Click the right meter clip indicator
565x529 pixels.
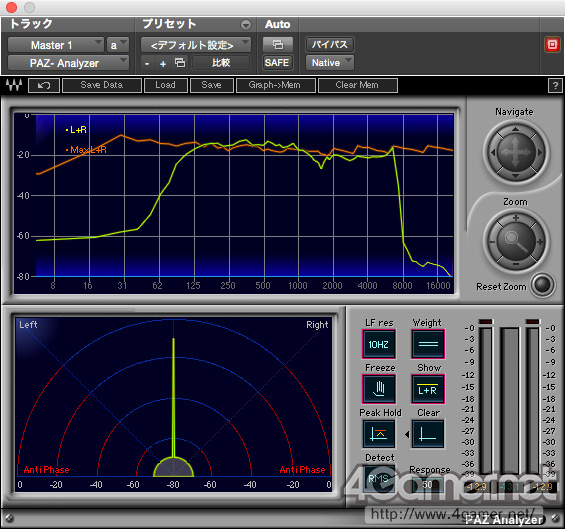point(533,321)
